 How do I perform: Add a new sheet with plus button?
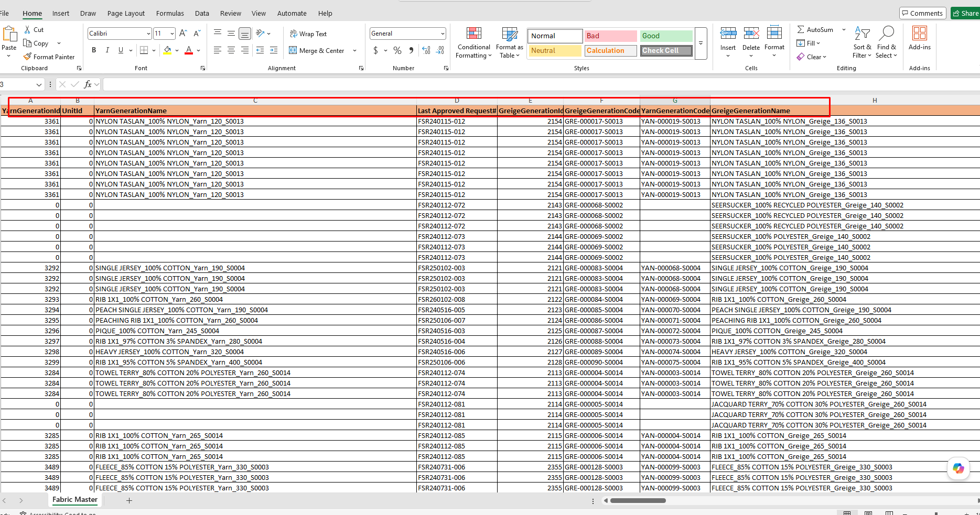pos(129,500)
